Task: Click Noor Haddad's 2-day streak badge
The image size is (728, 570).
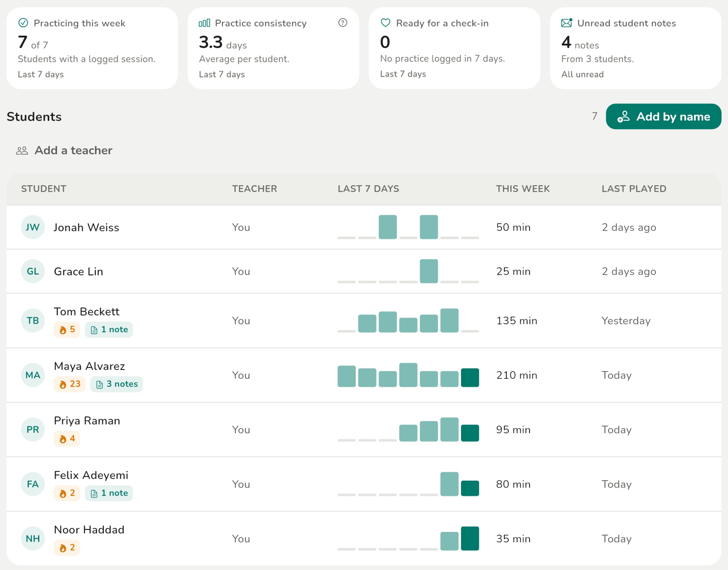Action: pos(67,548)
